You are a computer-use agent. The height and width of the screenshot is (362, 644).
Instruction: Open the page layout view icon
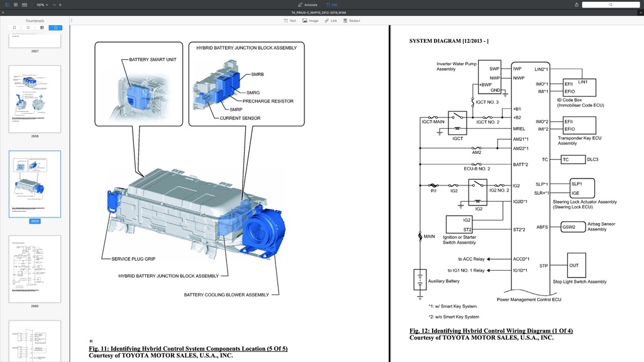[x=25, y=5]
